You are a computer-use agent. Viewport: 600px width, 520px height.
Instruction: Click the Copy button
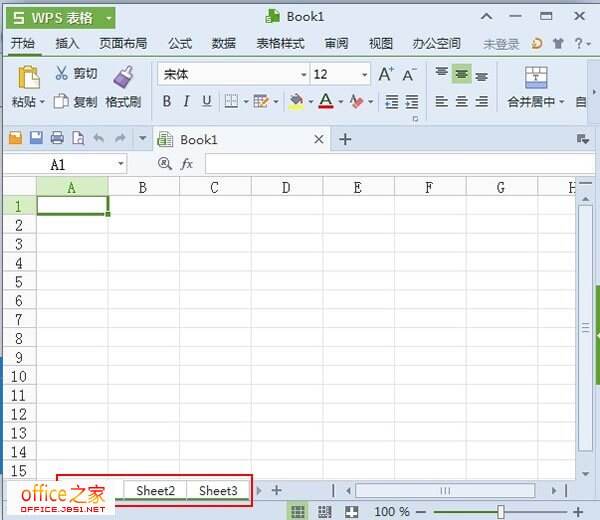[x=75, y=102]
